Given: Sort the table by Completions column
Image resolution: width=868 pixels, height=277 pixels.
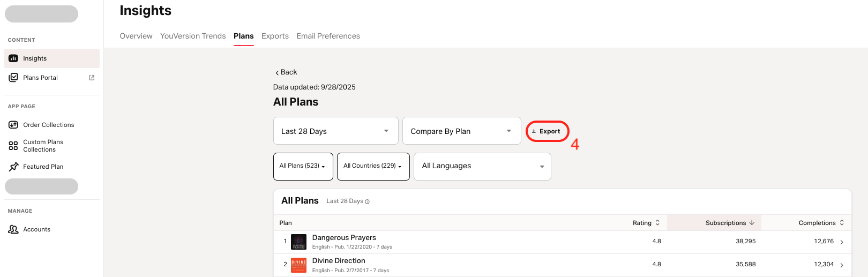Looking at the screenshot, I should tap(821, 223).
